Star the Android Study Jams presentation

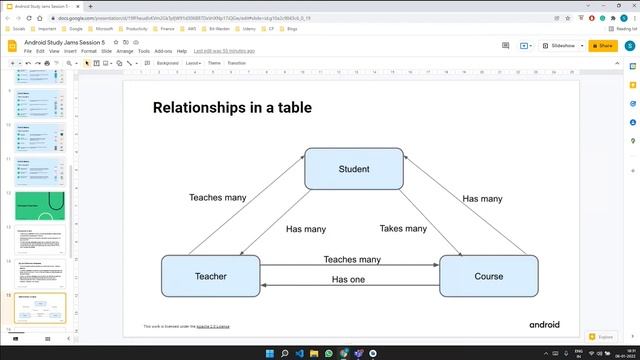point(116,42)
